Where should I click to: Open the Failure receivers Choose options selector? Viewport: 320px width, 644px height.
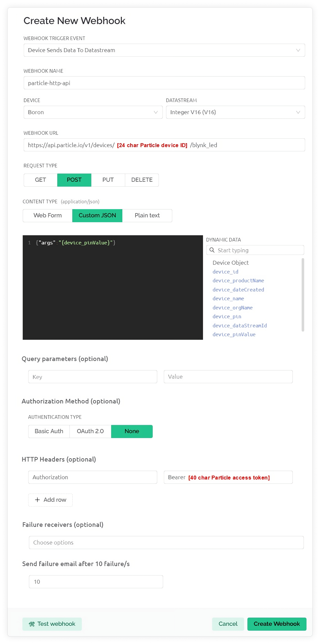click(x=166, y=543)
